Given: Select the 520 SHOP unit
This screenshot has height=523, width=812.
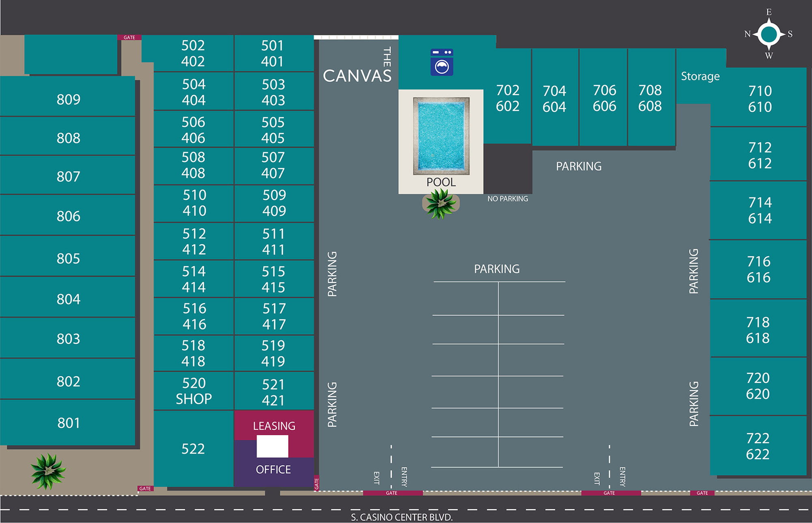Looking at the screenshot, I should tap(193, 391).
